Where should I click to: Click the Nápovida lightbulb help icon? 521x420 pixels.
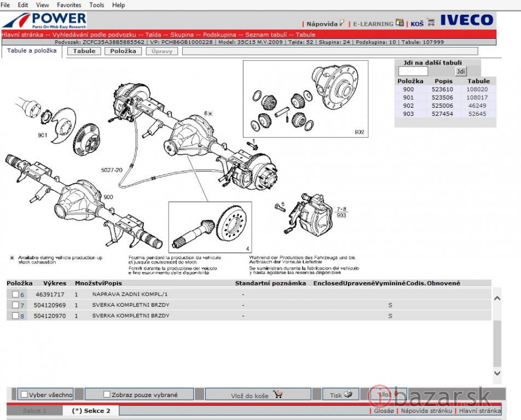[342, 23]
